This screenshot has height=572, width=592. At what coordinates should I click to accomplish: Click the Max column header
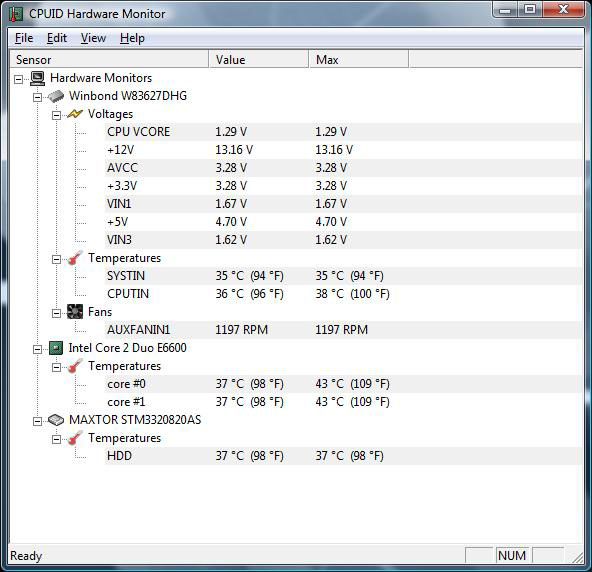359,60
